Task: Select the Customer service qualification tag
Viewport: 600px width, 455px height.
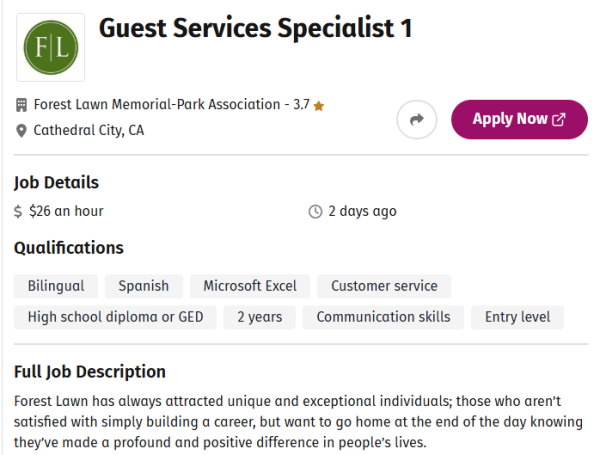Action: pos(384,286)
